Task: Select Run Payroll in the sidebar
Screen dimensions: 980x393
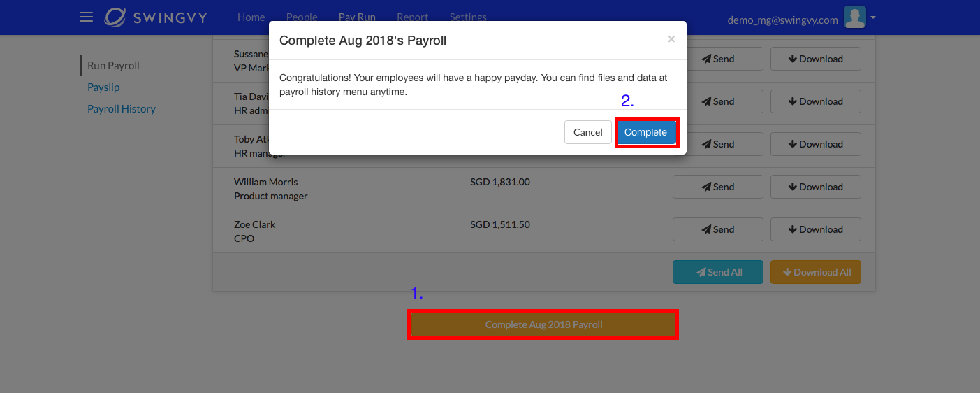Action: point(113,66)
